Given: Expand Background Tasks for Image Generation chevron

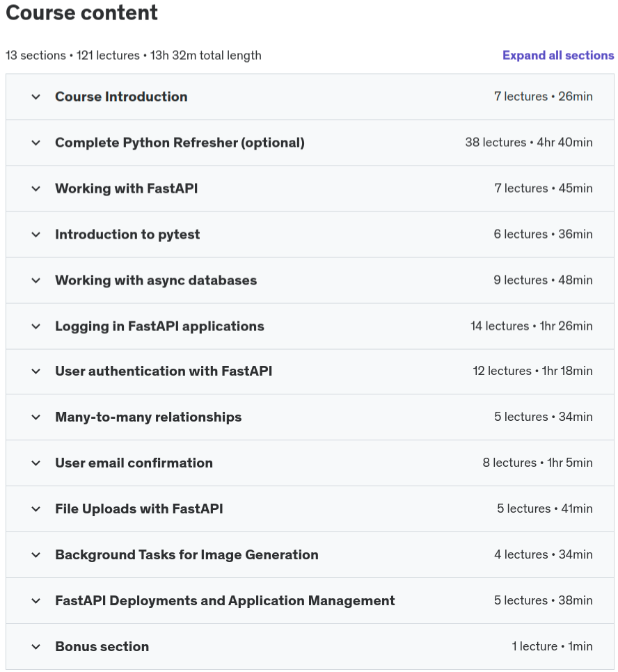Looking at the screenshot, I should point(36,554).
